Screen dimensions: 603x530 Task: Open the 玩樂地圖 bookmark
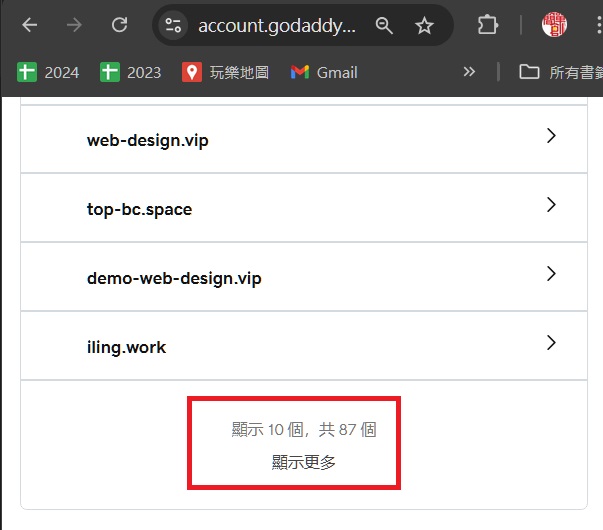coord(226,72)
